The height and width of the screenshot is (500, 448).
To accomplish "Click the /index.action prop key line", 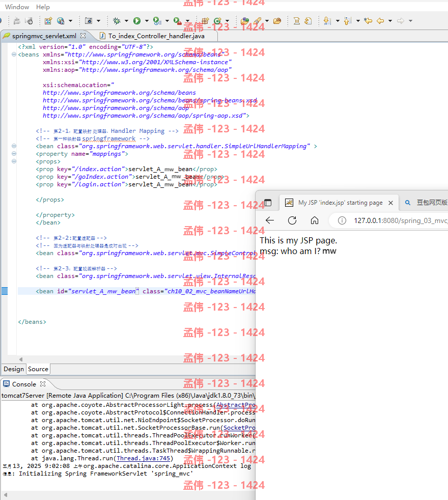I will [x=126, y=169].
